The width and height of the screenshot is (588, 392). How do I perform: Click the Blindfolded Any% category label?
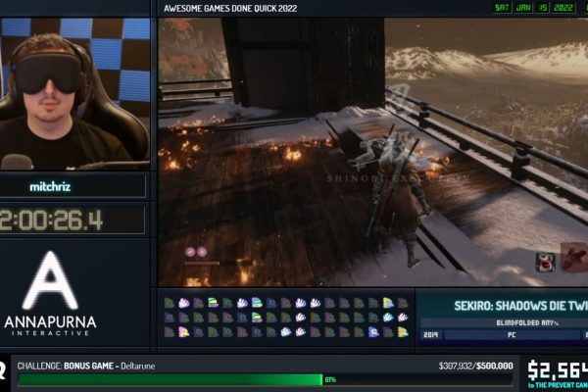(527, 322)
